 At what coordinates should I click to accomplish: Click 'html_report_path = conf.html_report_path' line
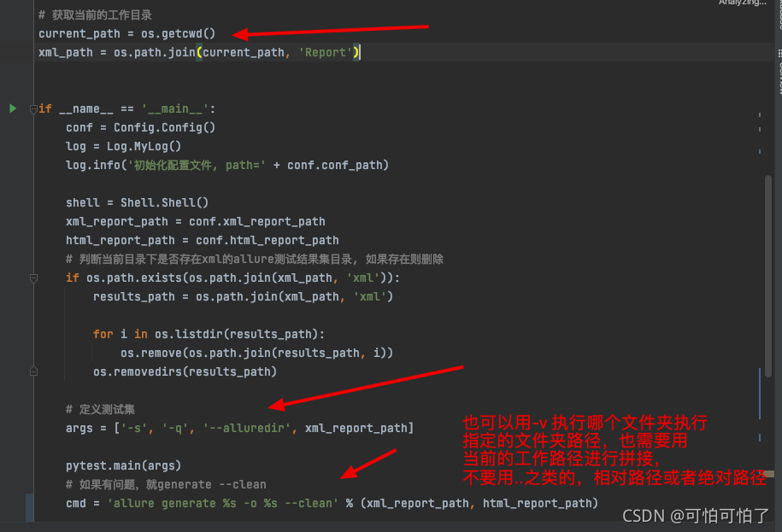point(202,241)
